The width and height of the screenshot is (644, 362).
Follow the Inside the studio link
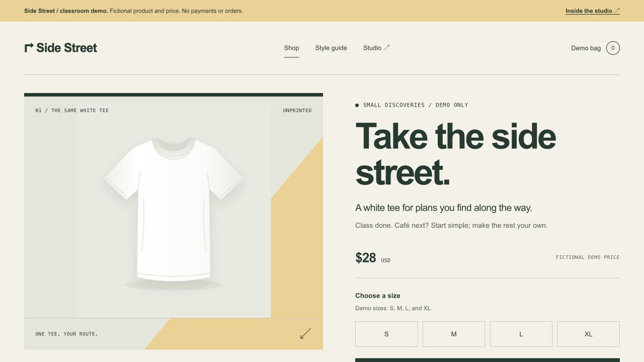click(x=593, y=11)
